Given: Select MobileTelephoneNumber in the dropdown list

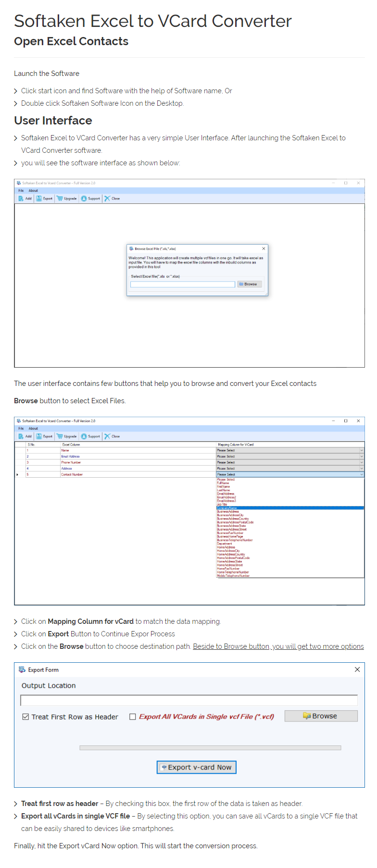Looking at the screenshot, I should pyautogui.click(x=233, y=576).
